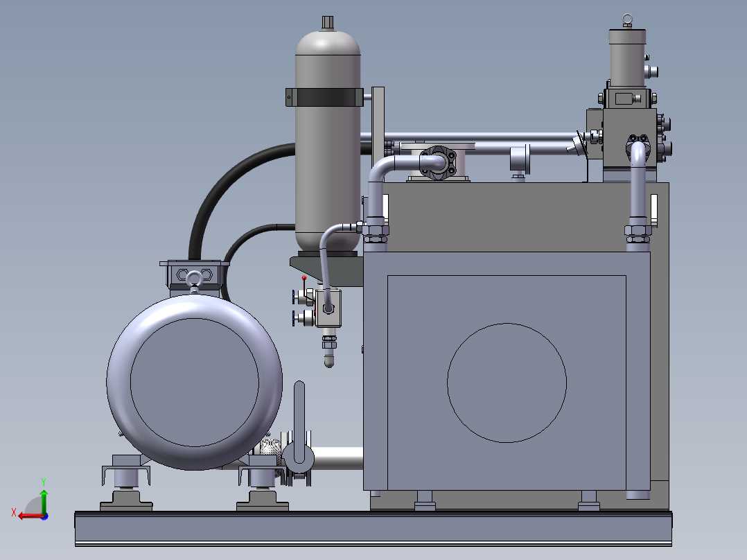This screenshot has width=747, height=560.
Task: Select the suction pipe entering the reservoir
Action: [337, 459]
